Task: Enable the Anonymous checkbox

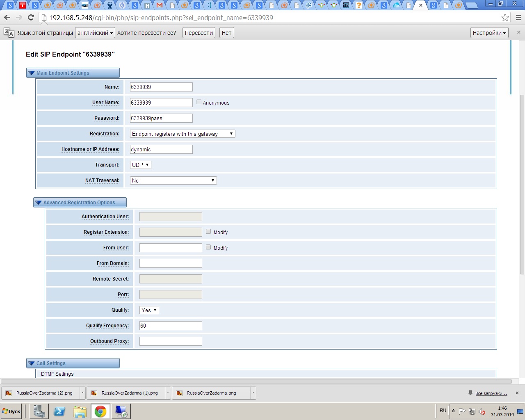Action: pos(199,102)
